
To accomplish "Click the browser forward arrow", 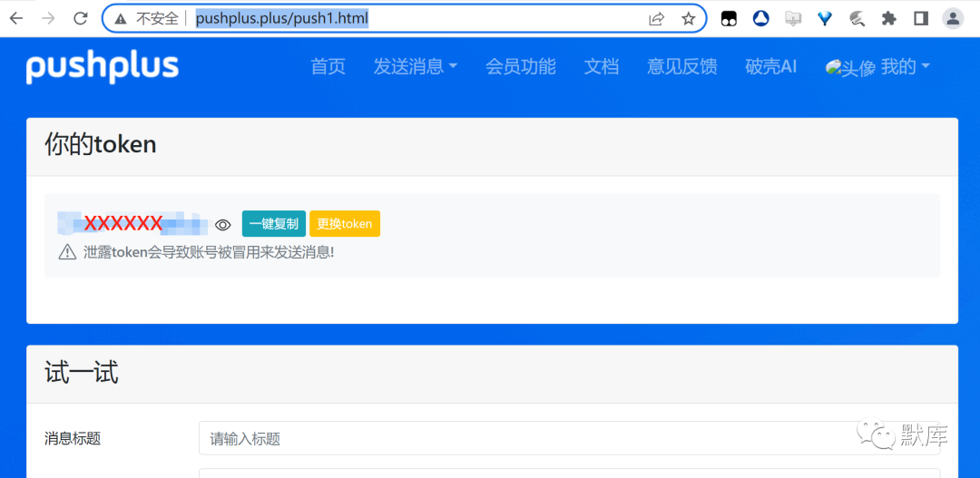I will 47,19.
